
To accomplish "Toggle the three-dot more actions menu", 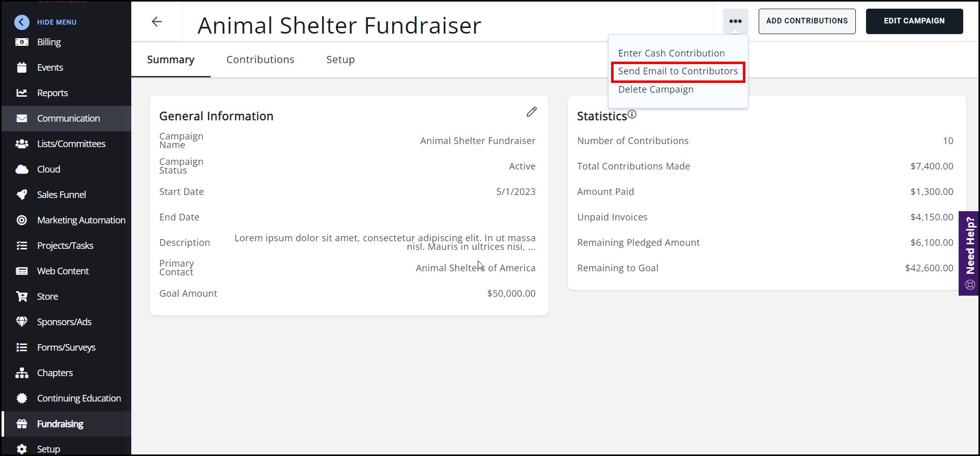I will 735,21.
